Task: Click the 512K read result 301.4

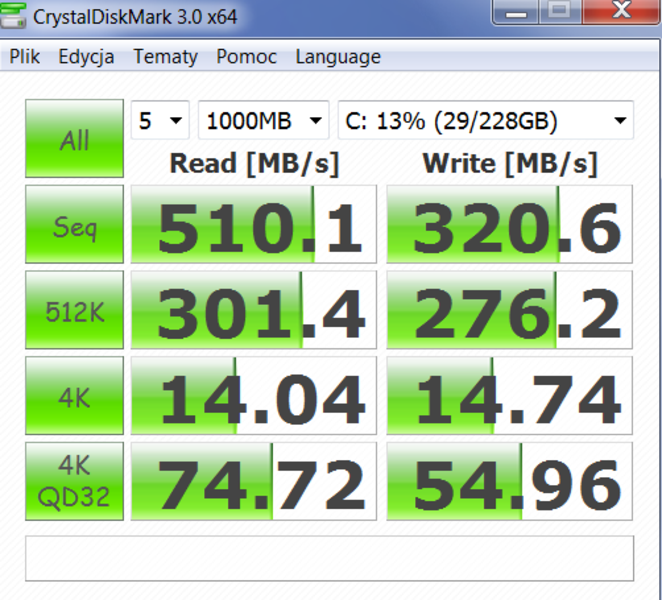Action: (x=254, y=310)
